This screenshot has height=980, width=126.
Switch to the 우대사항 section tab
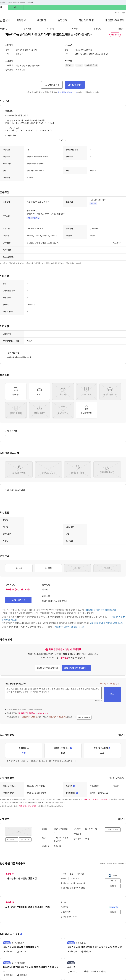click(x=51, y=29)
